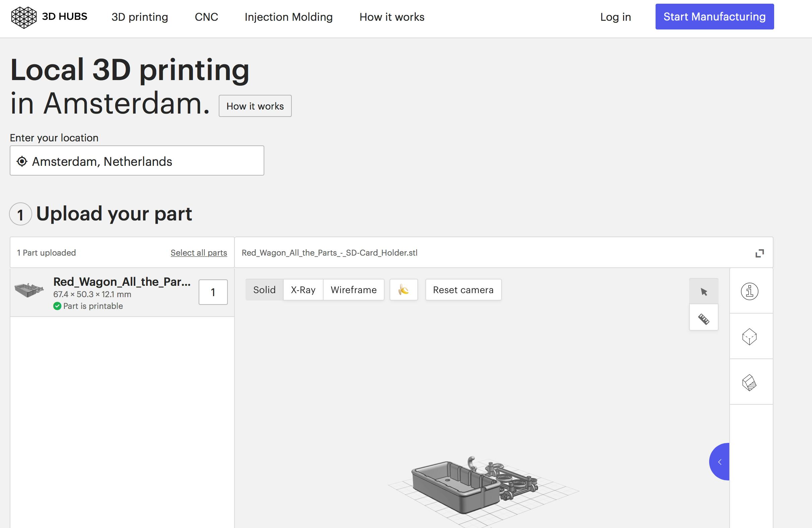The height and width of the screenshot is (528, 812).
Task: Switch the viewer to X-Ray mode
Action: [303, 290]
